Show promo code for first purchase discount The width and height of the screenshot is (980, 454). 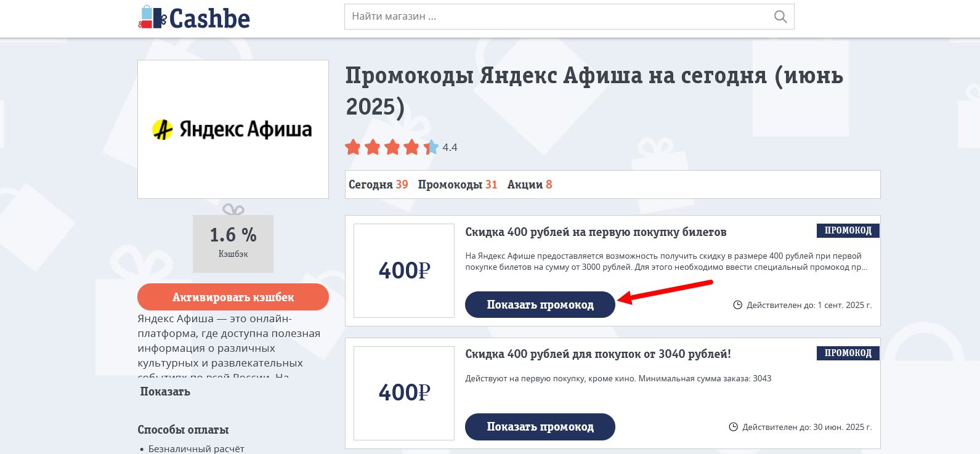540,305
